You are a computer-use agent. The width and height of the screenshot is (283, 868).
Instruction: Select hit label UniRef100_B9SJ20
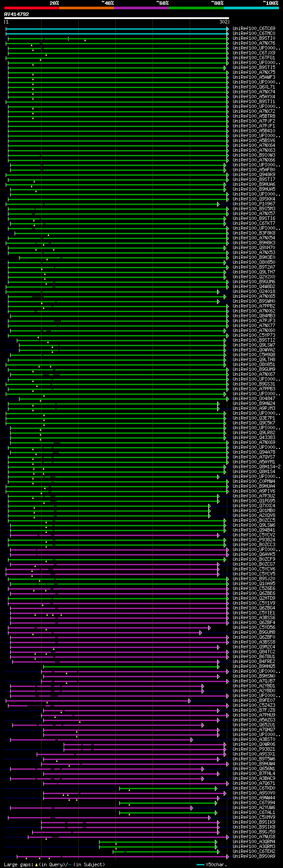(x=254, y=579)
